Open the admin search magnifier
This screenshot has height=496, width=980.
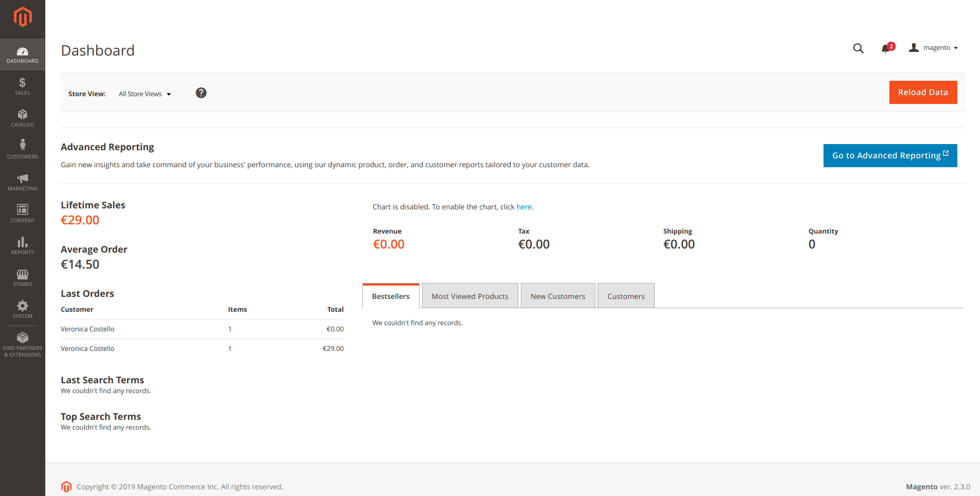[x=858, y=48]
